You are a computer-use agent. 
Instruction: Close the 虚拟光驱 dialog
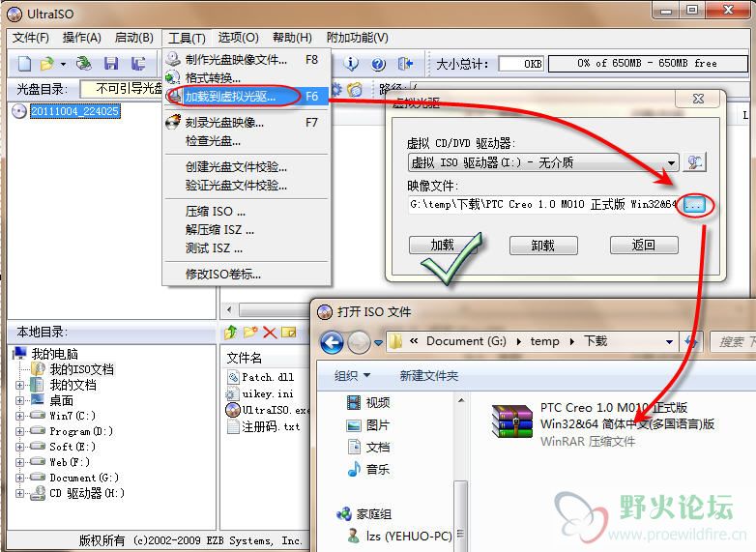click(698, 99)
